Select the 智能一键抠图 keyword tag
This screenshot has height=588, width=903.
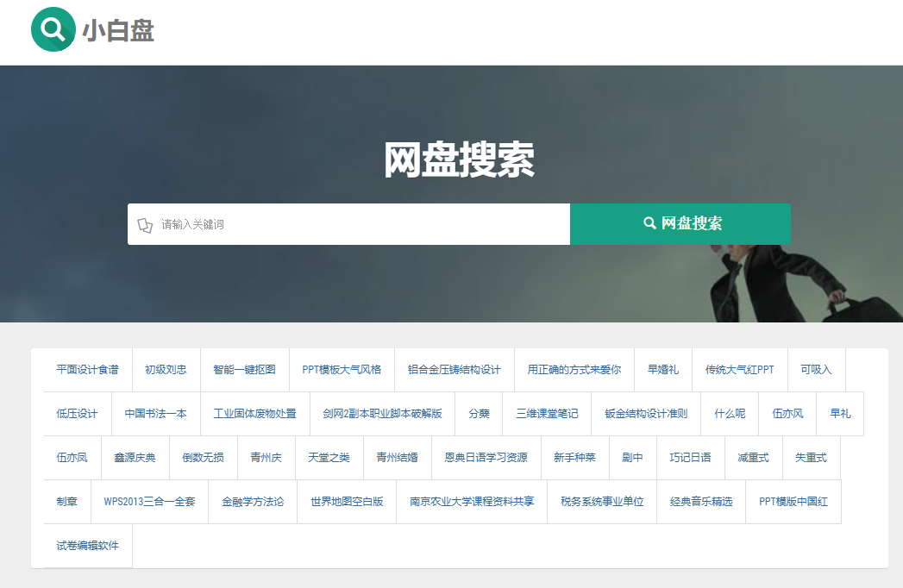[x=244, y=370]
